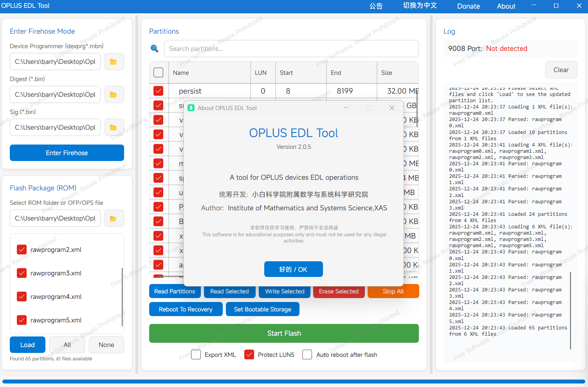Click the Enter Firehose button

point(67,153)
